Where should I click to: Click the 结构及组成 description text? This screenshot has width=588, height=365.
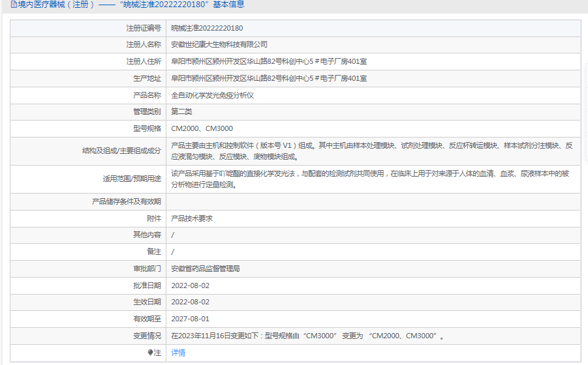[x=372, y=151]
